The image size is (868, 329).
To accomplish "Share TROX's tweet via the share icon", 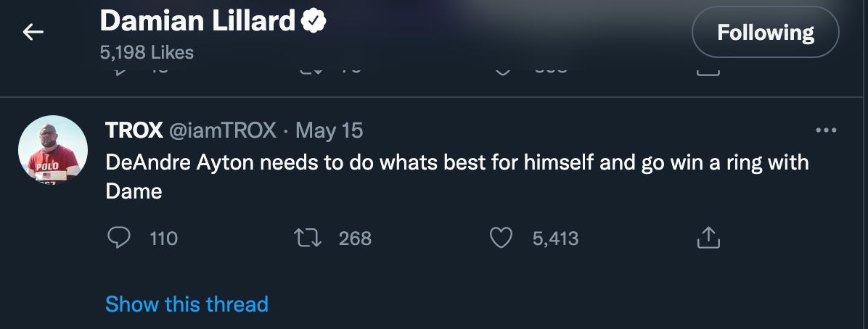I will pos(708,238).
